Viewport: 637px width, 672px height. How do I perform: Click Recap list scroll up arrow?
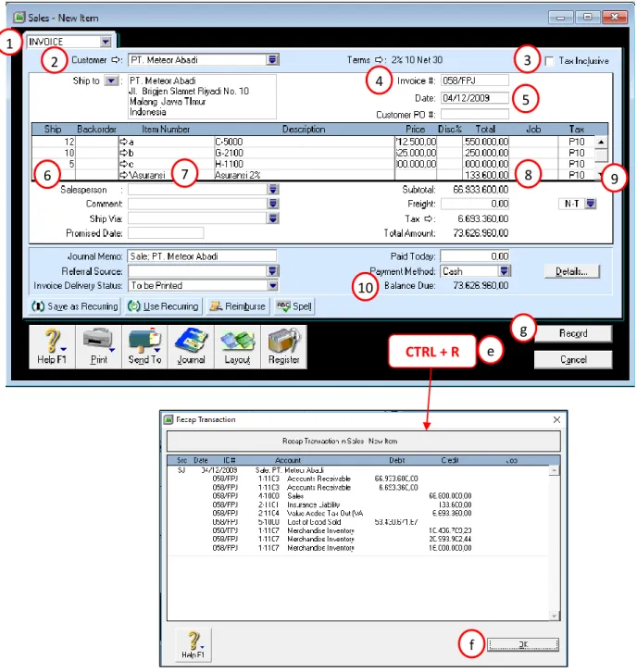555,470
